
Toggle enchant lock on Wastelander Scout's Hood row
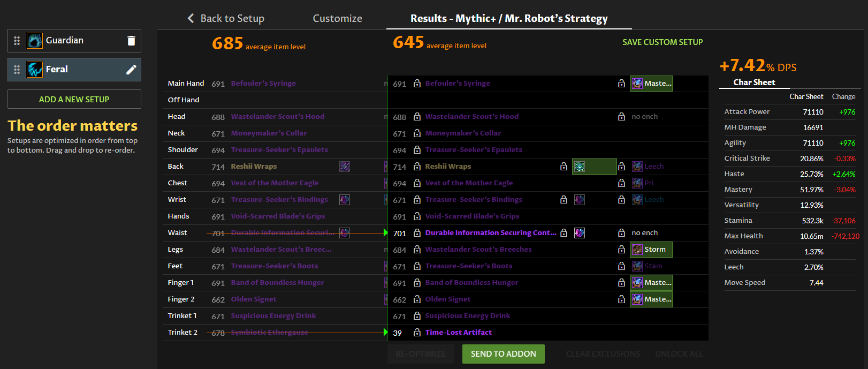tap(621, 117)
